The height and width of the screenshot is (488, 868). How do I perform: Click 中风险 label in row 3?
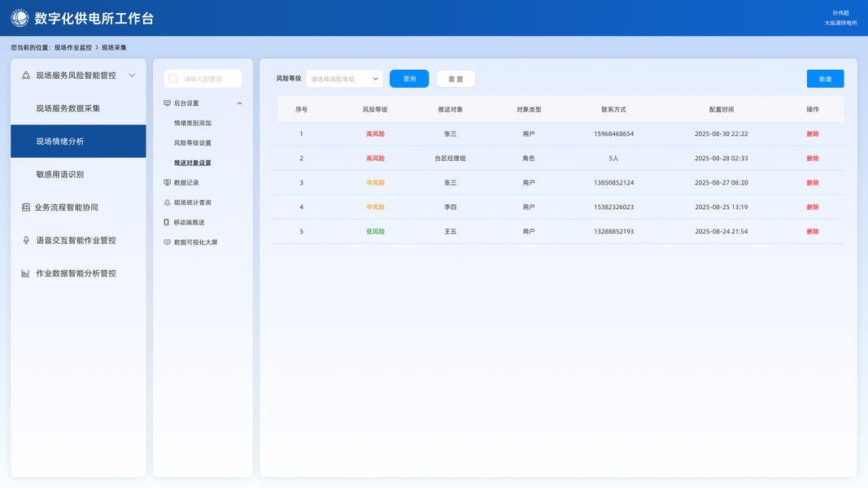pyautogui.click(x=375, y=182)
